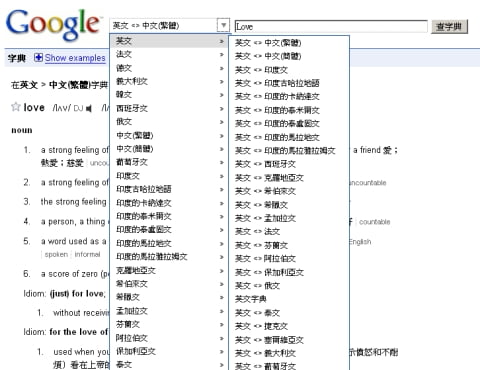Screen dimensions: 480x370
Task: Open the language pair dropdown arrow
Action: pyautogui.click(x=223, y=25)
